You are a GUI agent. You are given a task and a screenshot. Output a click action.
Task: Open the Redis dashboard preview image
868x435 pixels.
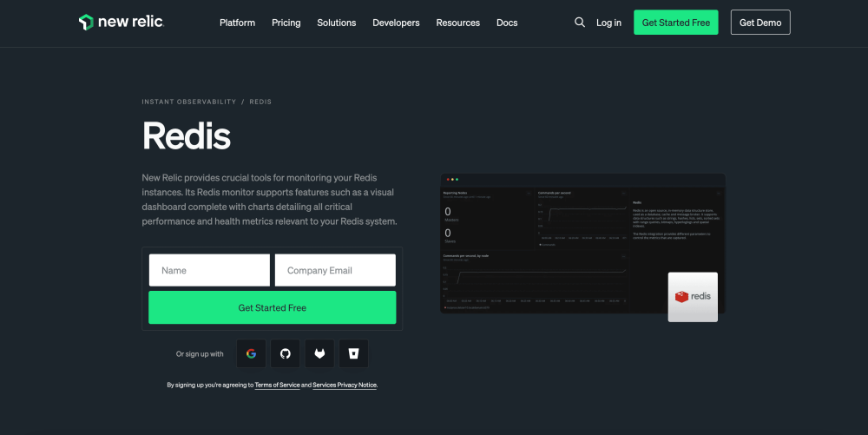click(556, 243)
